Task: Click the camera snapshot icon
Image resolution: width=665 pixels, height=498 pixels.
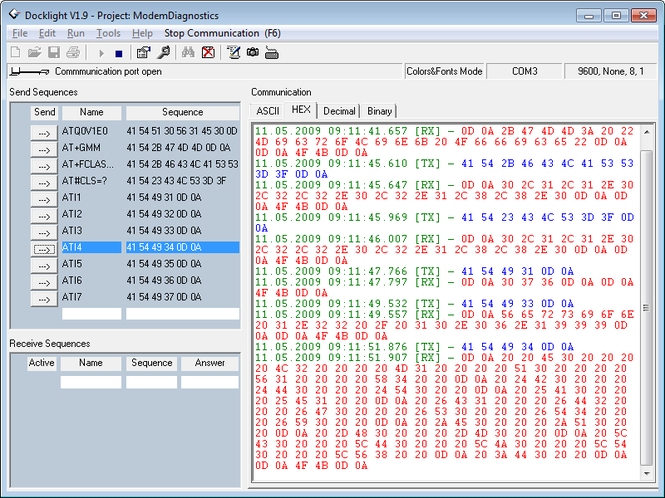Action: pyautogui.click(x=253, y=52)
